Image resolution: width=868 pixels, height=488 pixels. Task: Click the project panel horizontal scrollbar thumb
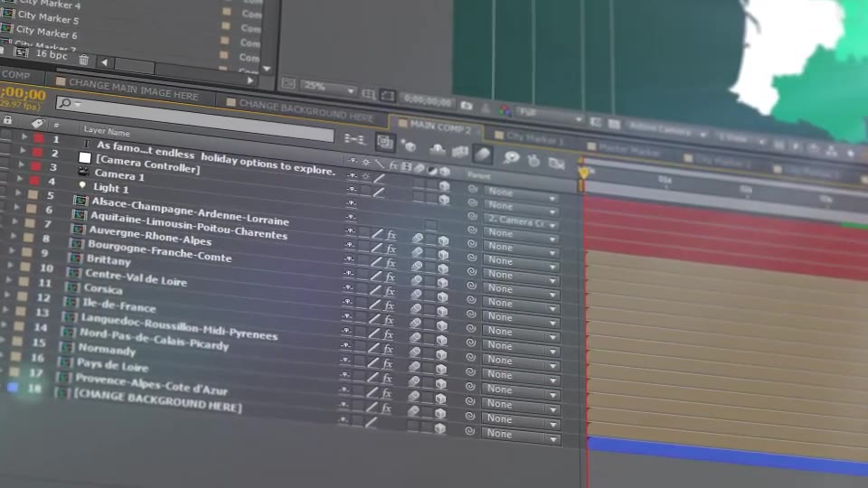pyautogui.click(x=135, y=66)
